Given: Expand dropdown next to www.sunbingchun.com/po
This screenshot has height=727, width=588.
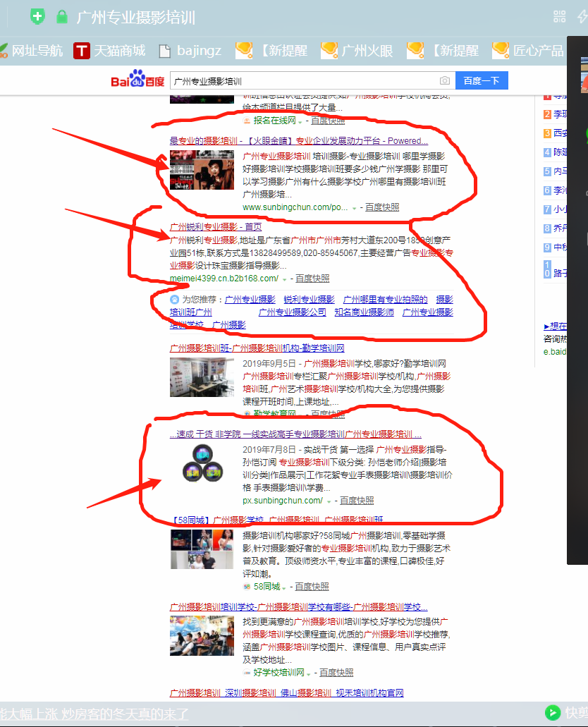Looking at the screenshot, I should coord(355,208).
